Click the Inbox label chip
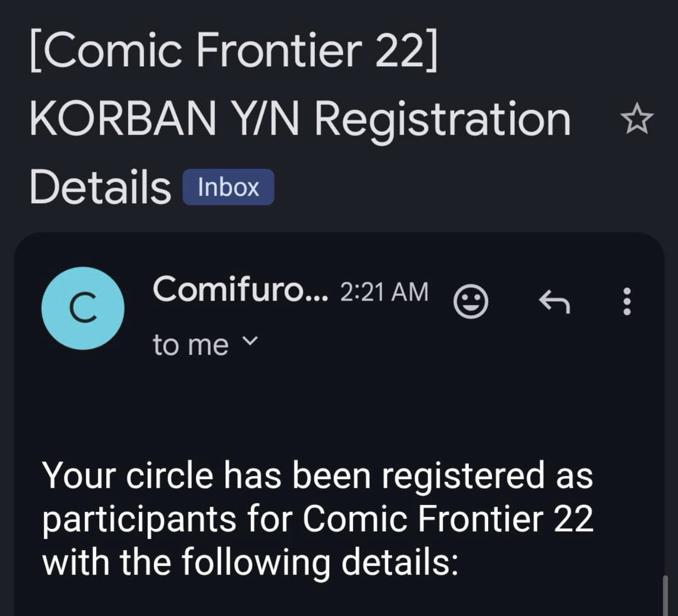The height and width of the screenshot is (616, 678). (x=228, y=187)
